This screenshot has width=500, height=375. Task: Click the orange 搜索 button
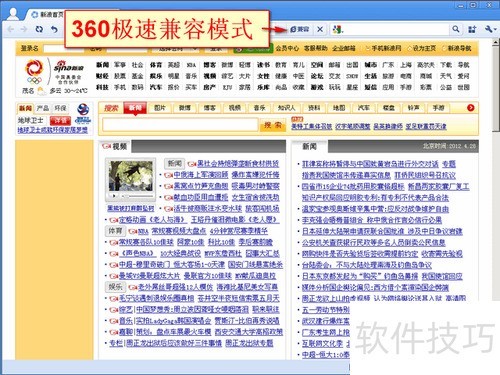[x=273, y=125]
